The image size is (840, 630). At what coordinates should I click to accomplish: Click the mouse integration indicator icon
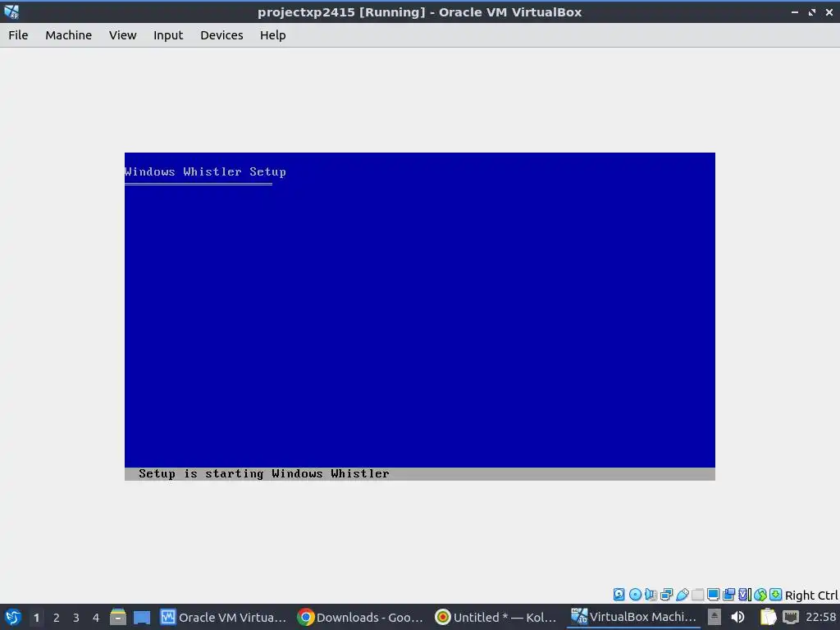[760, 594]
